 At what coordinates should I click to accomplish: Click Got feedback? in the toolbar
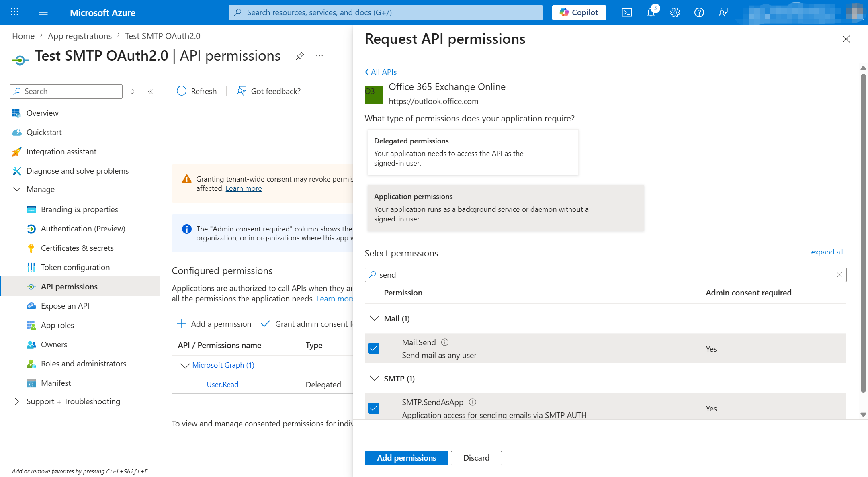pos(268,91)
